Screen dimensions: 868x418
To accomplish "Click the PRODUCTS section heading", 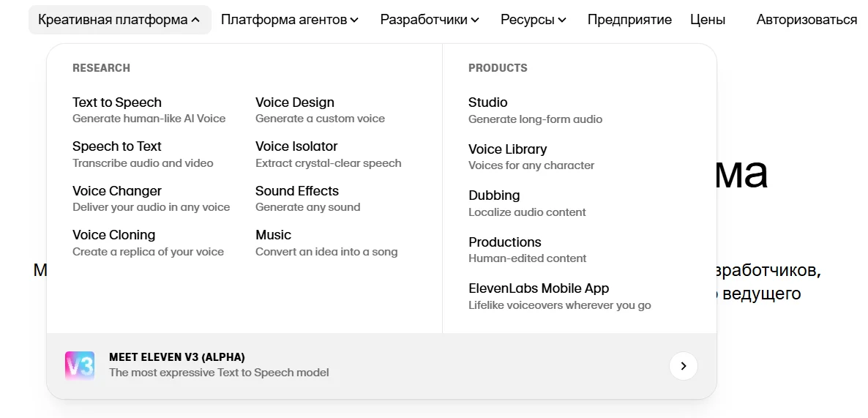I will coord(498,68).
